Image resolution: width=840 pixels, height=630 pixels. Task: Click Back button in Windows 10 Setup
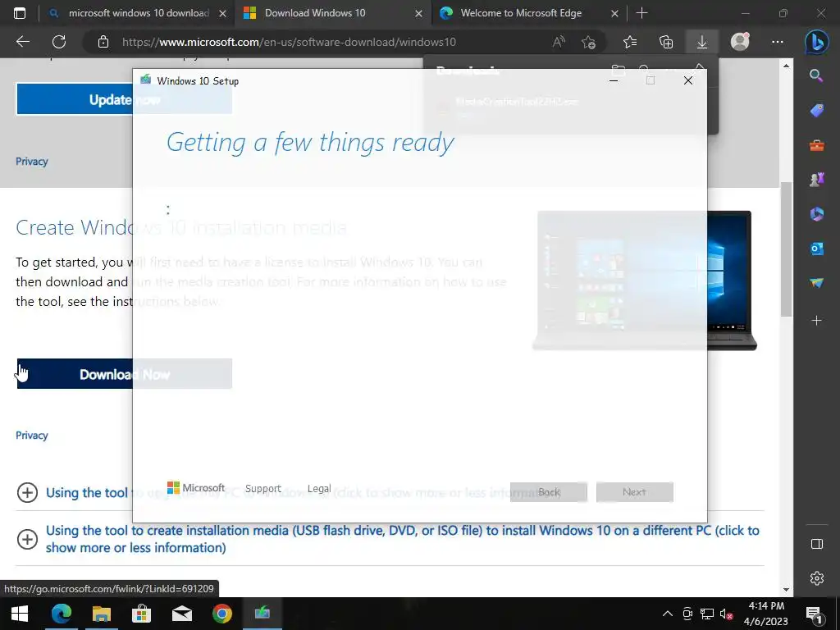tap(549, 492)
